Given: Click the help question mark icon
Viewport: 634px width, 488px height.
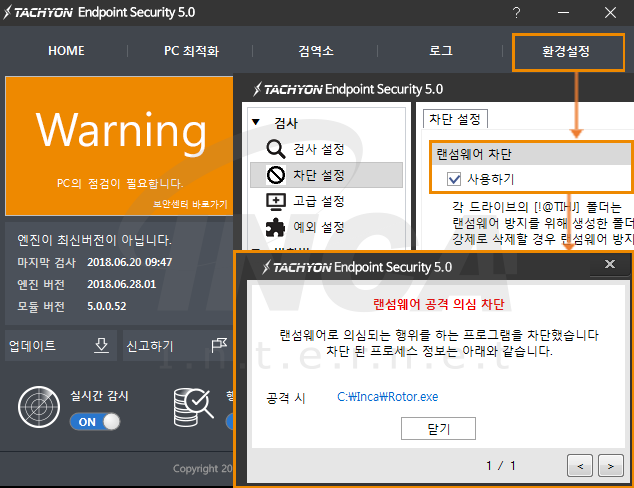Looking at the screenshot, I should point(516,13).
